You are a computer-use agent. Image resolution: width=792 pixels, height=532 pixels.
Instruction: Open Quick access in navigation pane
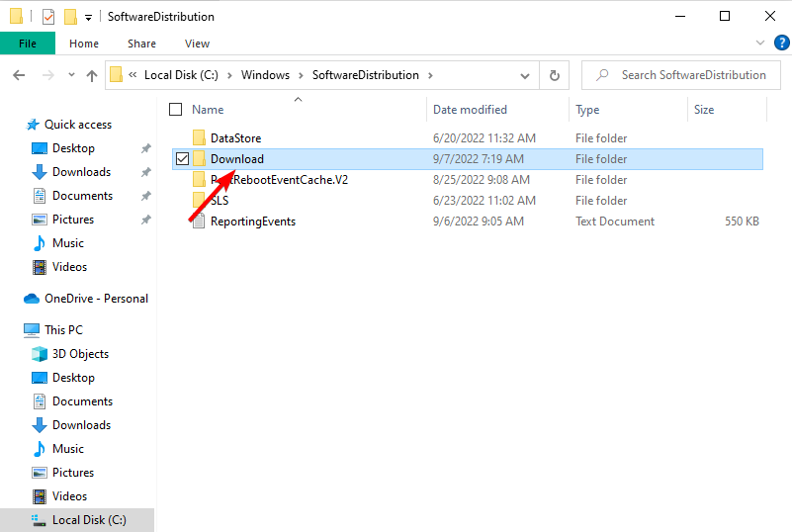[78, 125]
